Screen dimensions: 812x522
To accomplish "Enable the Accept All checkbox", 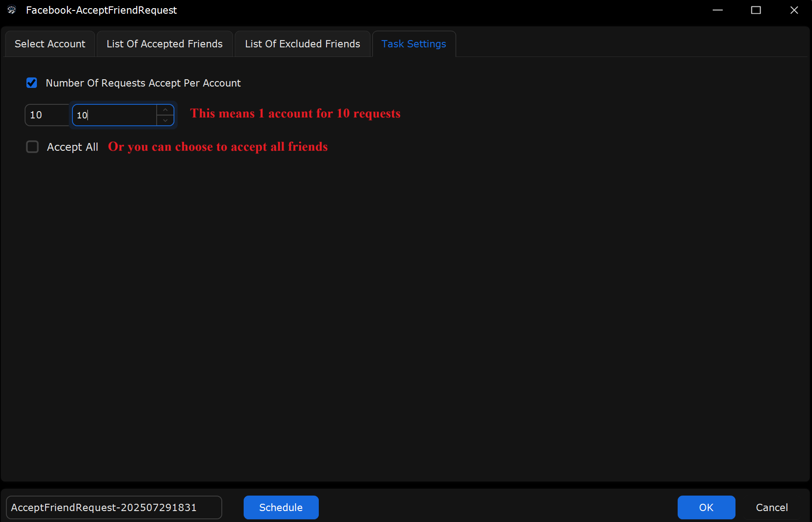I will click(32, 147).
